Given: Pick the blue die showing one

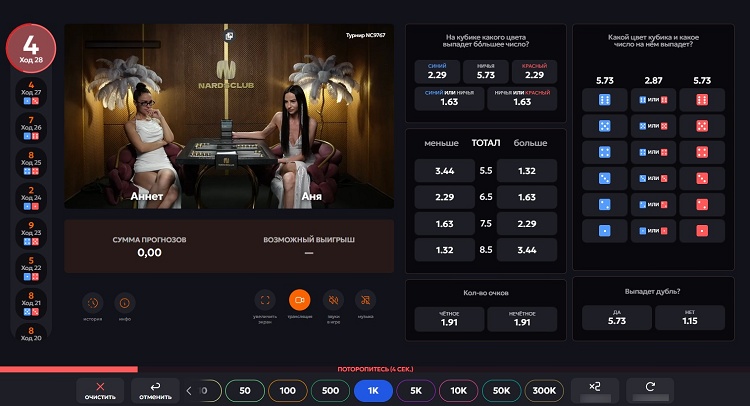Looking at the screenshot, I should click(605, 231).
